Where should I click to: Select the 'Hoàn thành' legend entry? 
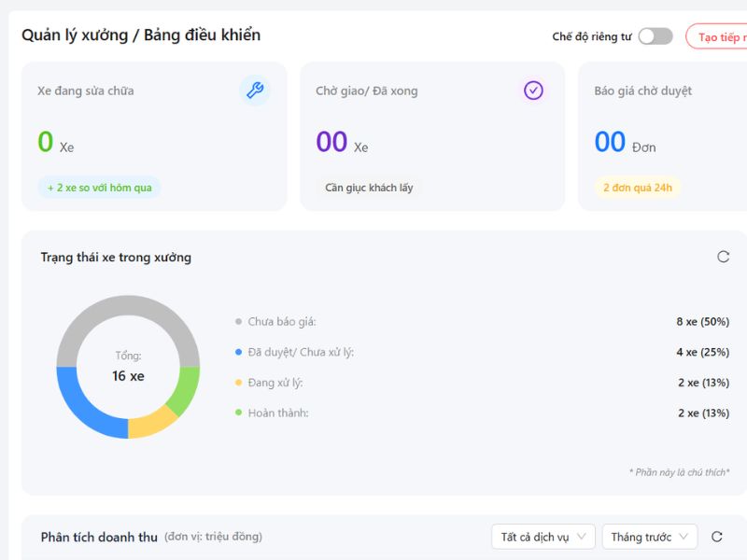(x=272, y=413)
